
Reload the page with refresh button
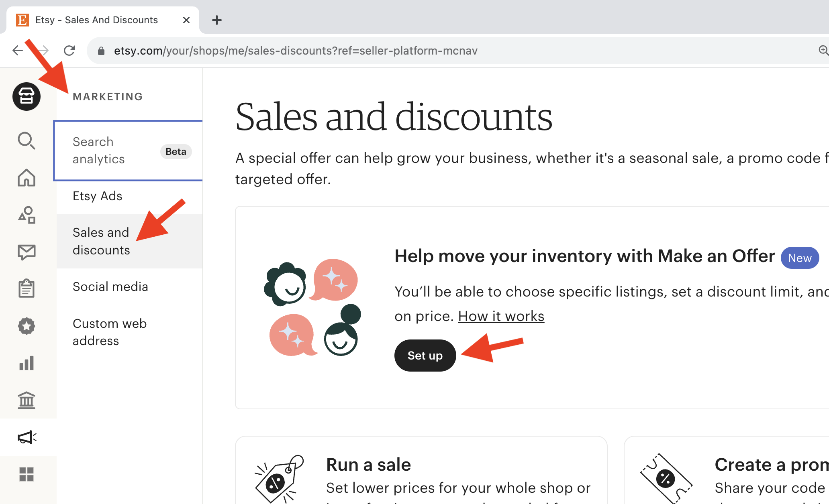coord(69,51)
